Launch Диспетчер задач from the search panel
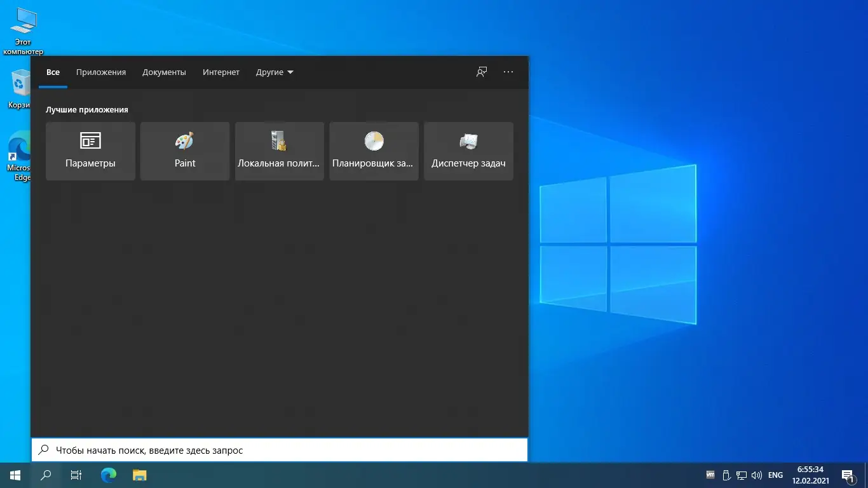 point(468,151)
